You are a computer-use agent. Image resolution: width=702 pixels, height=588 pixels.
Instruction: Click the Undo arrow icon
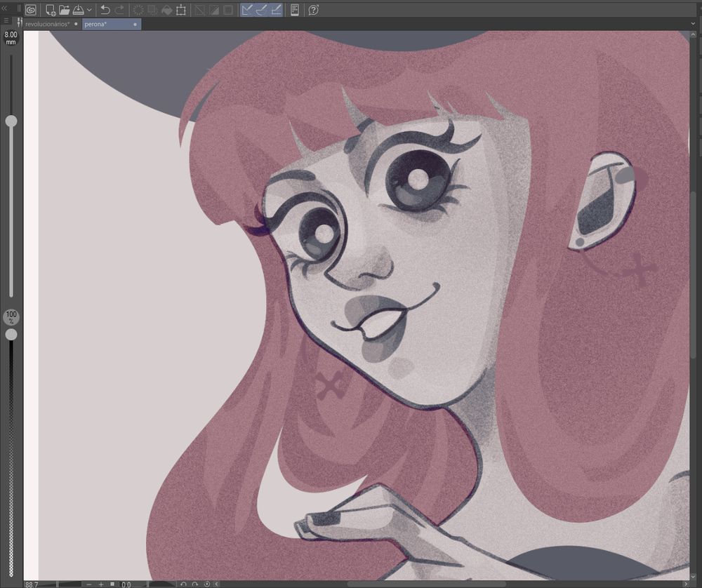[x=104, y=10]
